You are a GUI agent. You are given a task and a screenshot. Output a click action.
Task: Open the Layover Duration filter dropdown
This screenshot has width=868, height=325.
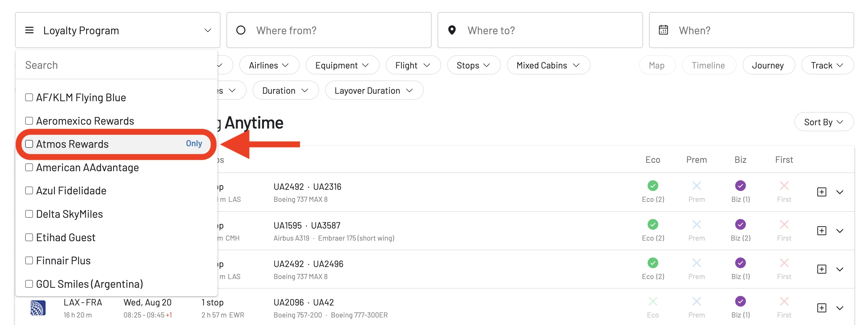pyautogui.click(x=374, y=90)
